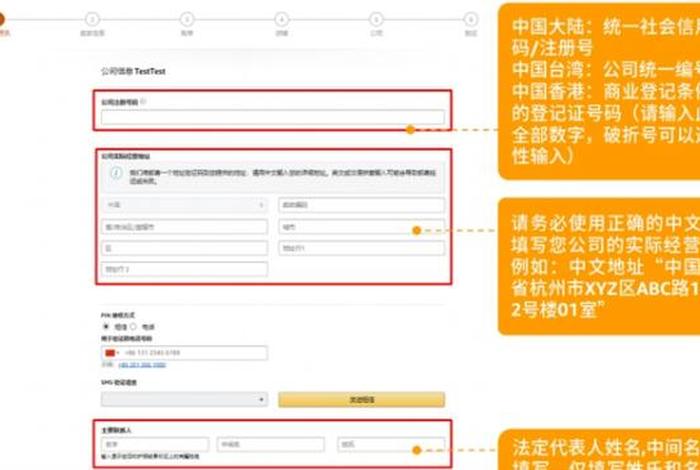700x470 pixels.
Task: Click the contact first name field
Action: (155, 445)
